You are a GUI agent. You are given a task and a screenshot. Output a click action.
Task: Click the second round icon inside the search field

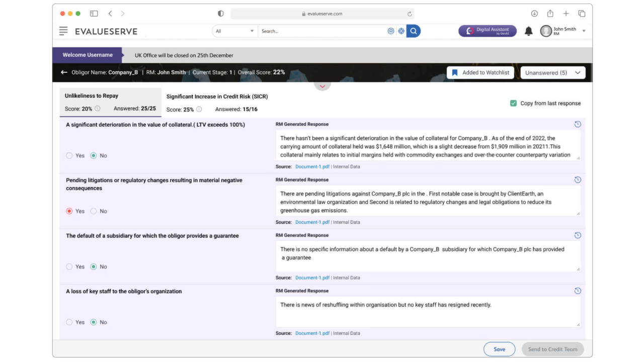pos(401,31)
